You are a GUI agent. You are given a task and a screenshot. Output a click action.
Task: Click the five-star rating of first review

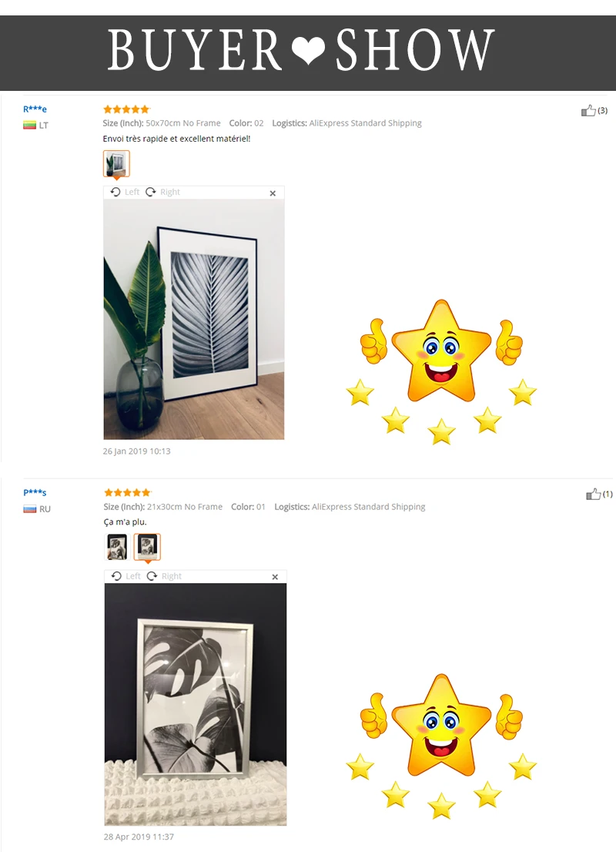pyautogui.click(x=126, y=109)
